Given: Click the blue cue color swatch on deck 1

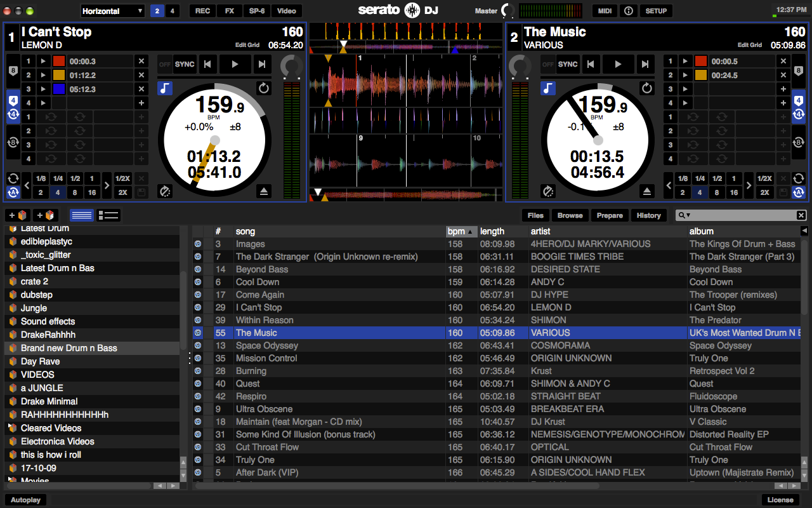Looking at the screenshot, I should click(x=58, y=89).
